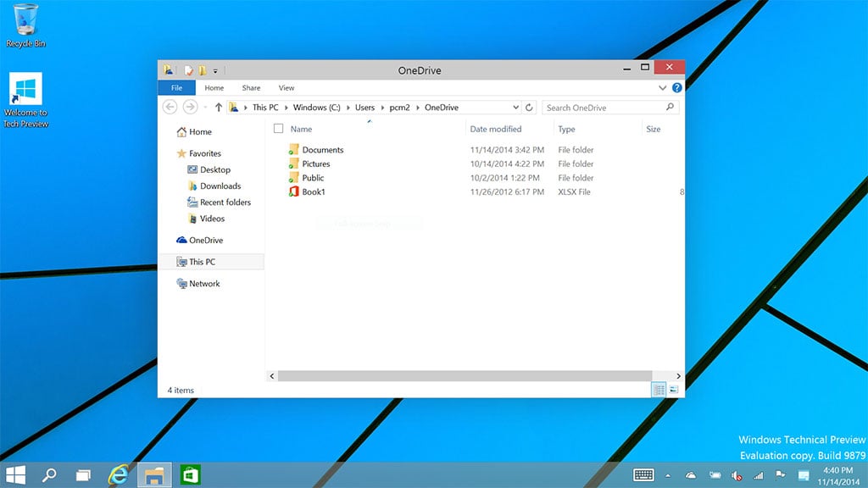Open the File menu
This screenshot has height=488, width=868.
176,88
